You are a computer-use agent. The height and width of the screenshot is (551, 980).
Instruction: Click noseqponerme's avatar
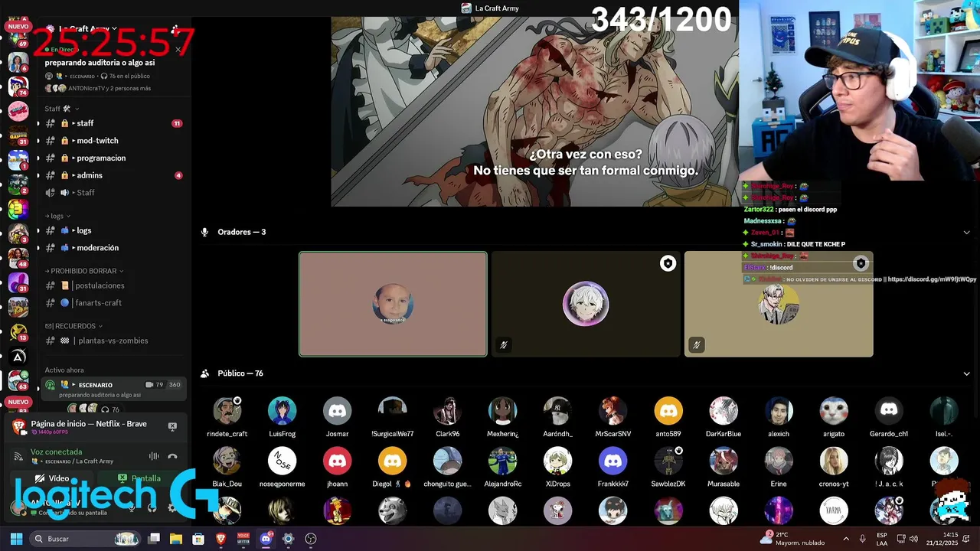point(283,461)
